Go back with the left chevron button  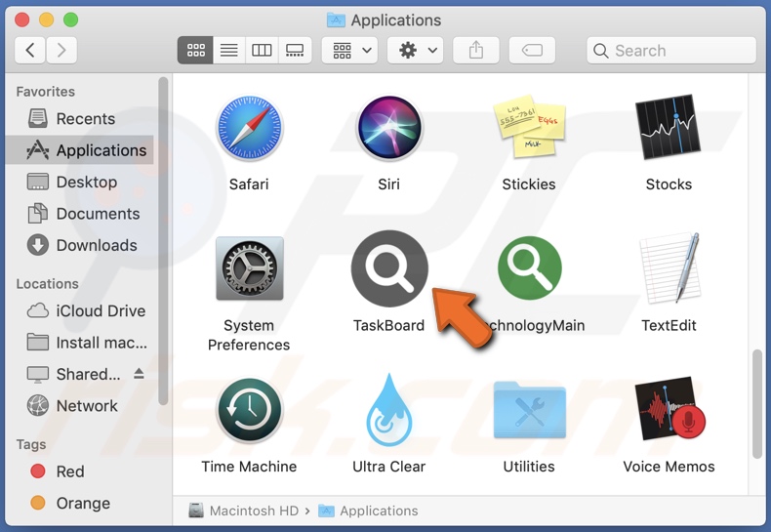tap(30, 50)
